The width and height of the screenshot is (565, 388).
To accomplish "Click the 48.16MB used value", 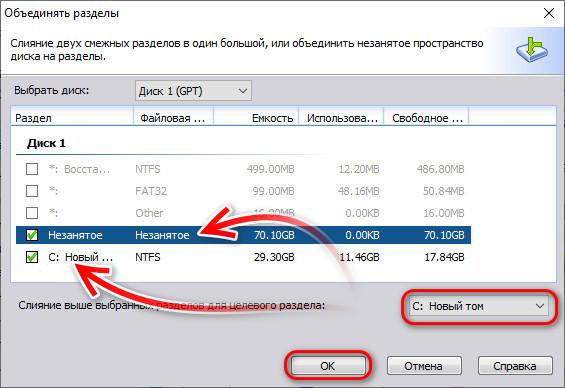I will 359,191.
